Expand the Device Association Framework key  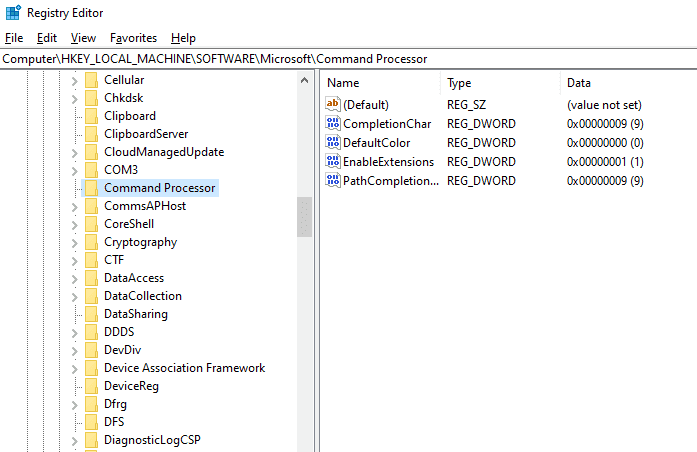75,369
